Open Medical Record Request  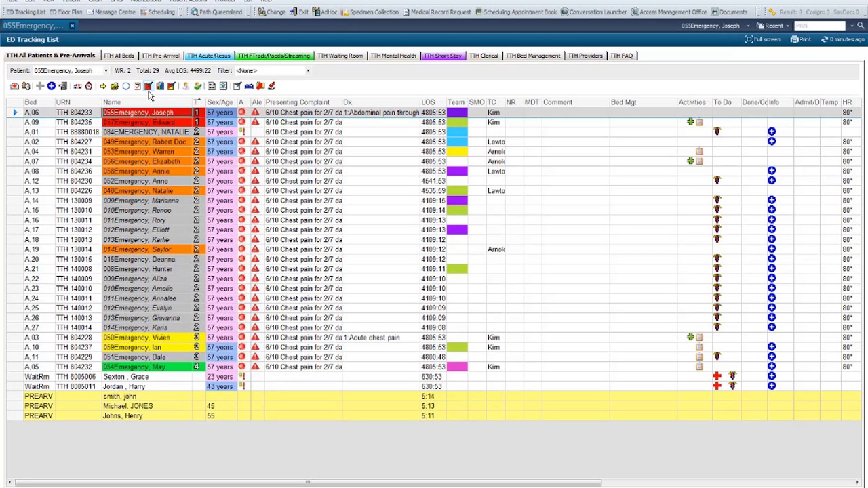pyautogui.click(x=437, y=12)
